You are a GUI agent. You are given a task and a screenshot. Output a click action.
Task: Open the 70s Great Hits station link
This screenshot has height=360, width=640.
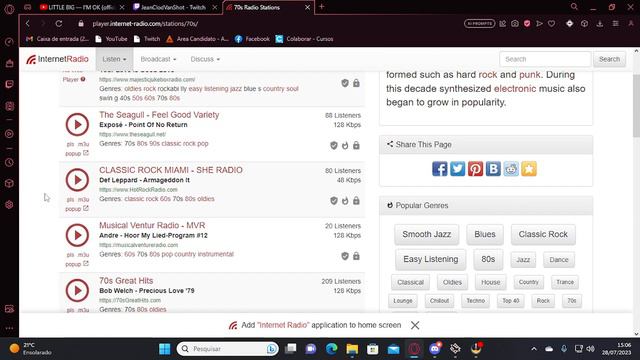coord(126,281)
